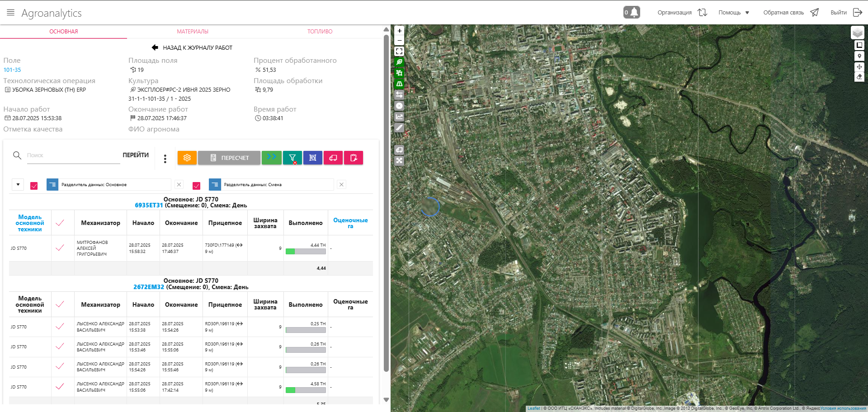Image resolution: width=868 pixels, height=412 pixels.
Task: Select the eraser tool on the map
Action: 859,77
